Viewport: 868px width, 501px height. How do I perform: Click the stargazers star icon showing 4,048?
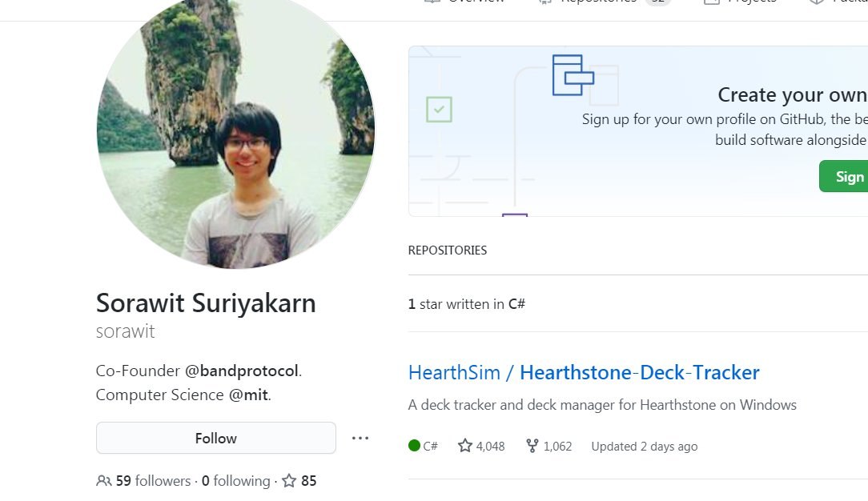point(465,446)
